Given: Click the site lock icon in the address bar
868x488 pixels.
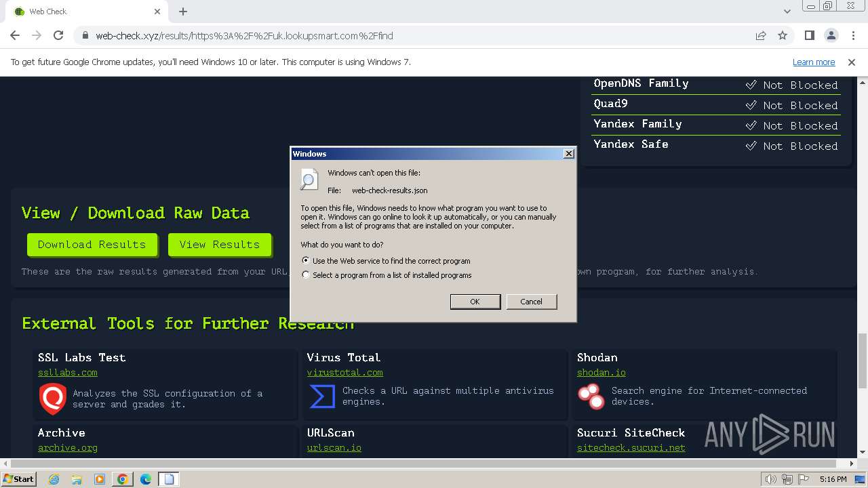Looking at the screenshot, I should (85, 36).
